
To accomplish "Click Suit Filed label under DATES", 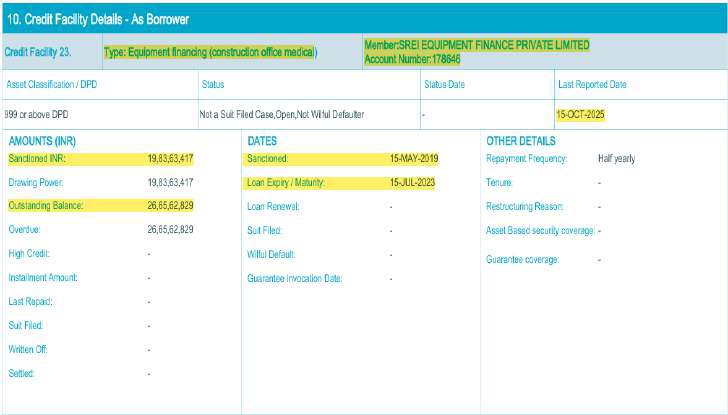I will 264,230.
